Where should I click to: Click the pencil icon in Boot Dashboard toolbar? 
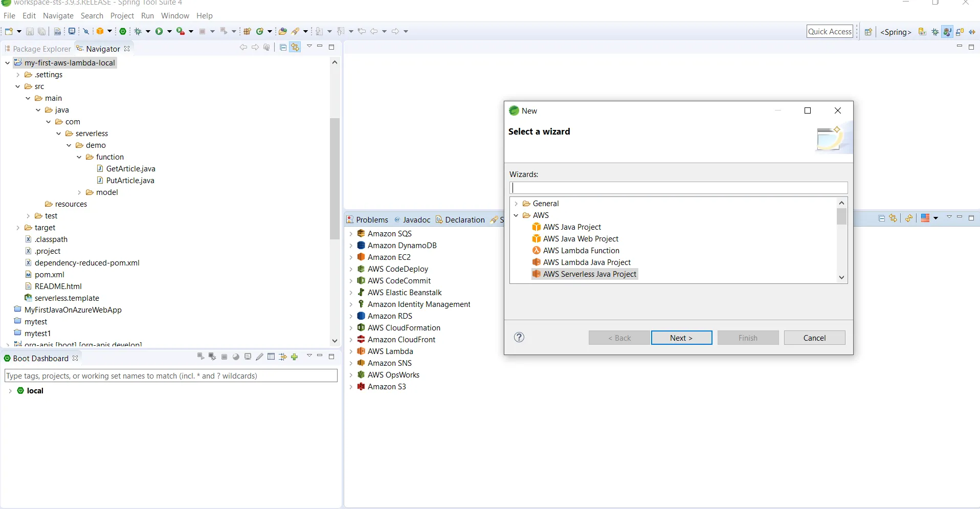pyautogui.click(x=259, y=357)
